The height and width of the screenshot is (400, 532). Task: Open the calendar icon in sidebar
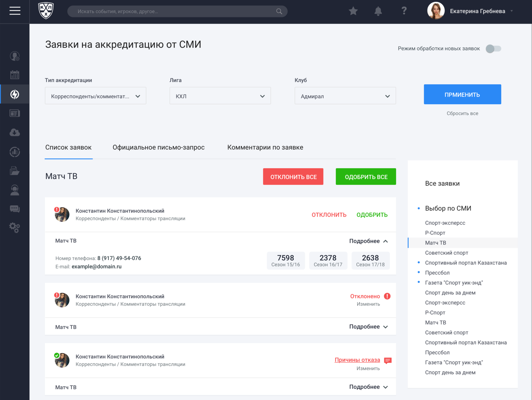coord(15,75)
